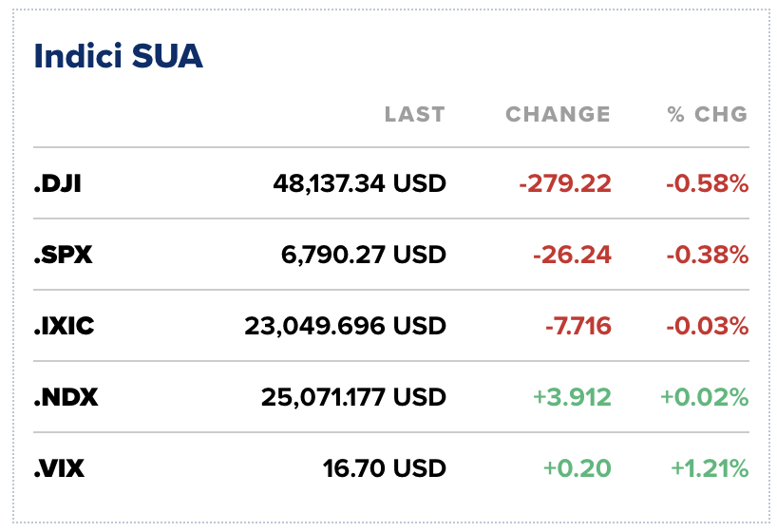Click the DJI change value -279.22
Screen dimensions: 777x532
coord(564,183)
